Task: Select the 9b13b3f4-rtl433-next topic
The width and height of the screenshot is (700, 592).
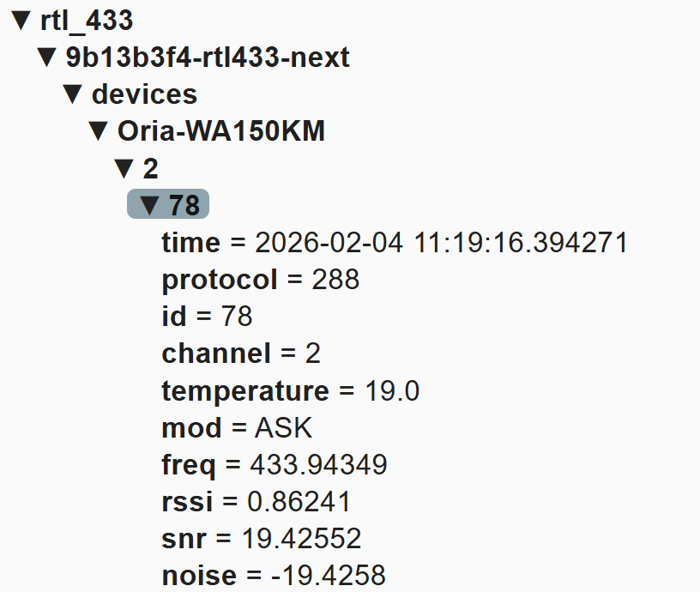Action: (x=208, y=57)
